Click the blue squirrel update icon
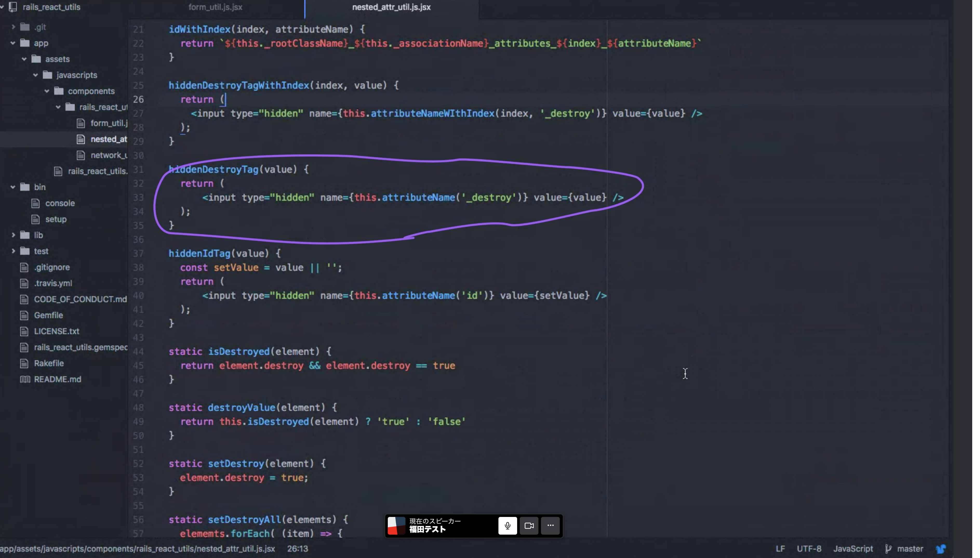980x558 pixels. (x=941, y=549)
